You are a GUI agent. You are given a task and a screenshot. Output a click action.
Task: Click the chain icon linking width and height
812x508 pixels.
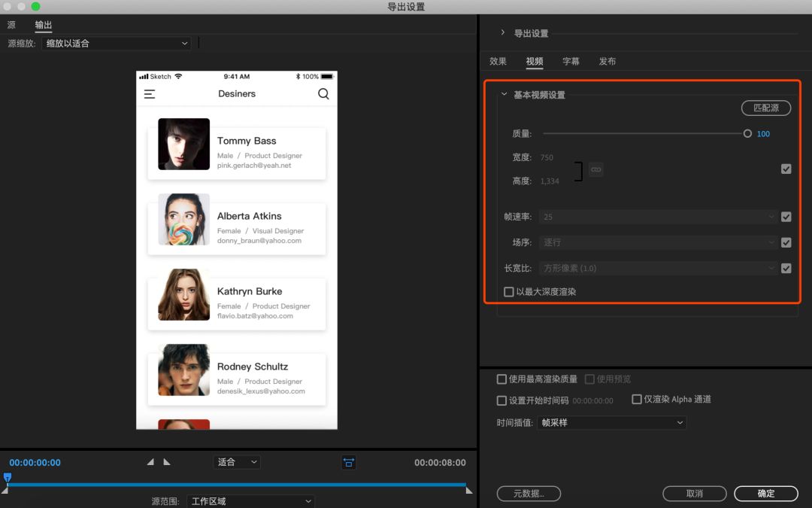tap(595, 169)
